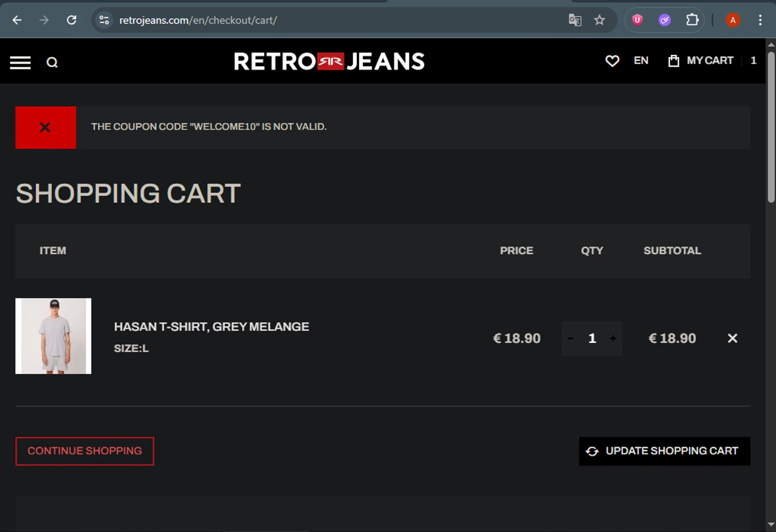Open the purple round extension icon
776x532 pixels.
click(x=665, y=20)
